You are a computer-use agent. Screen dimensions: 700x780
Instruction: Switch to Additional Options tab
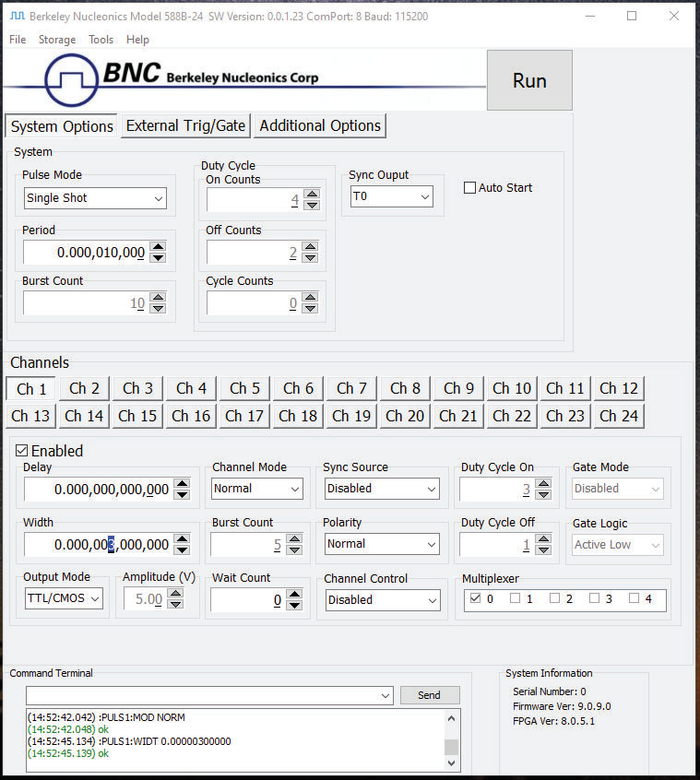(x=320, y=125)
